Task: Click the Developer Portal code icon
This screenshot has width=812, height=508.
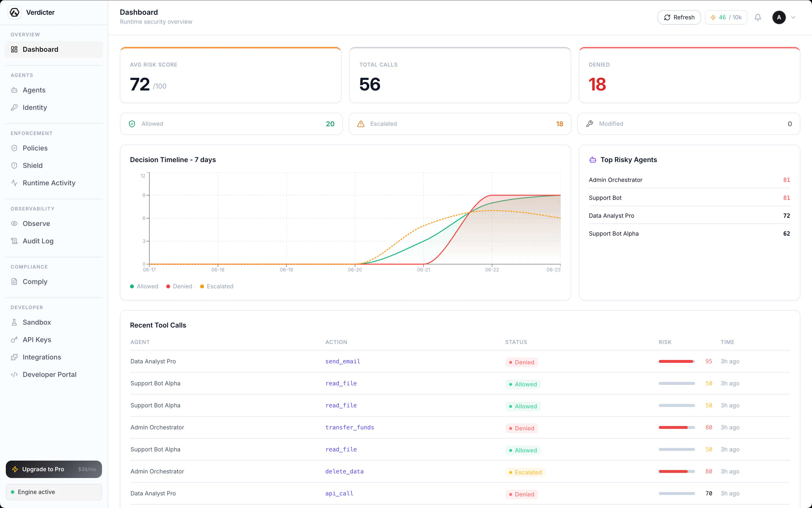Action: (x=14, y=375)
